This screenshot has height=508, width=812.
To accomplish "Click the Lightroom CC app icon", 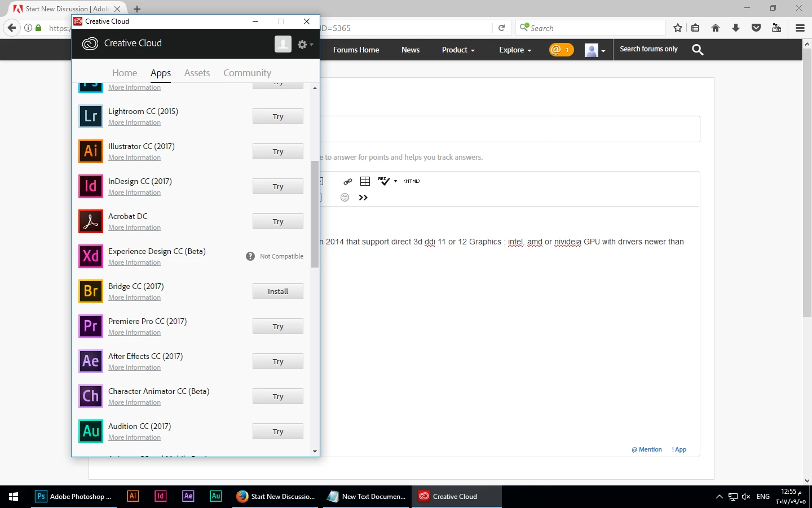I will tap(91, 116).
